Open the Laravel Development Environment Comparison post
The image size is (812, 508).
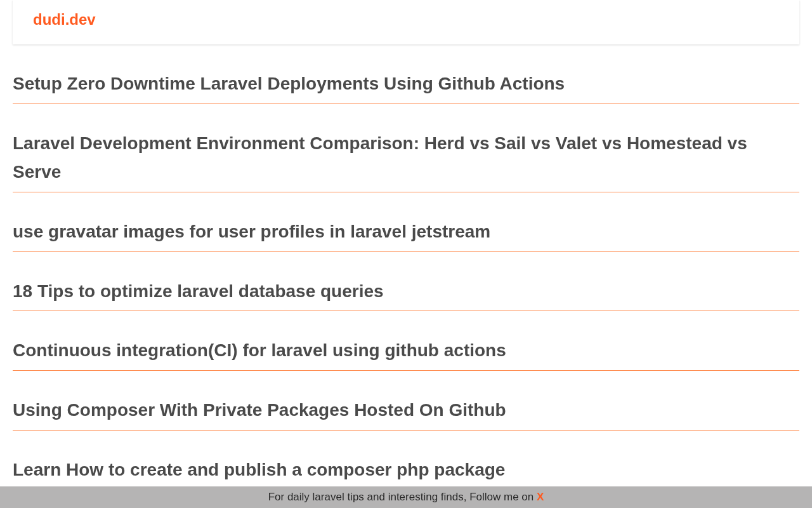(x=379, y=144)
